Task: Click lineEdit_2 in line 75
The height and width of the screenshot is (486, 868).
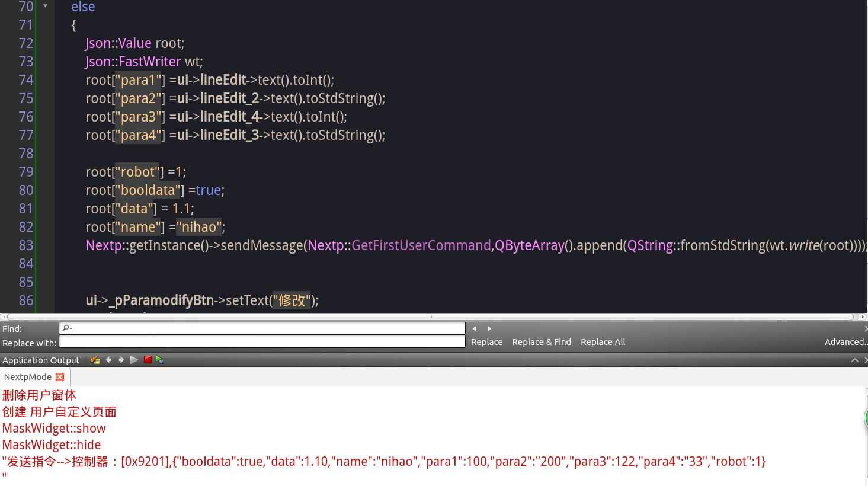Action: pyautogui.click(x=230, y=98)
